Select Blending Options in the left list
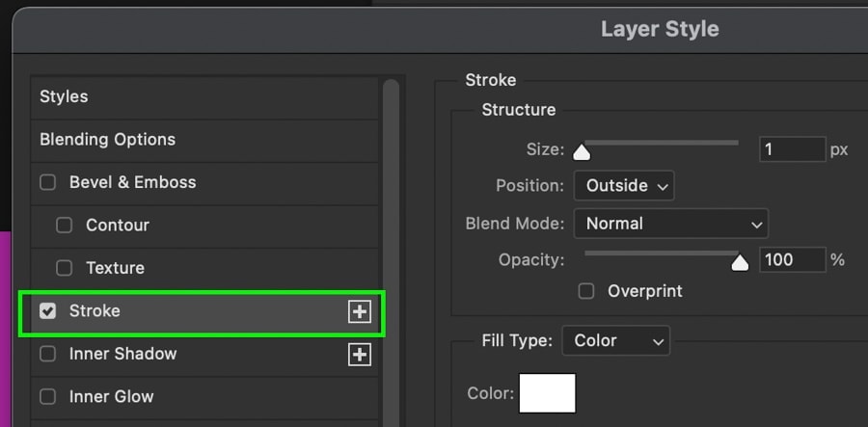Screen dimensions: 868x427 coord(204,140)
